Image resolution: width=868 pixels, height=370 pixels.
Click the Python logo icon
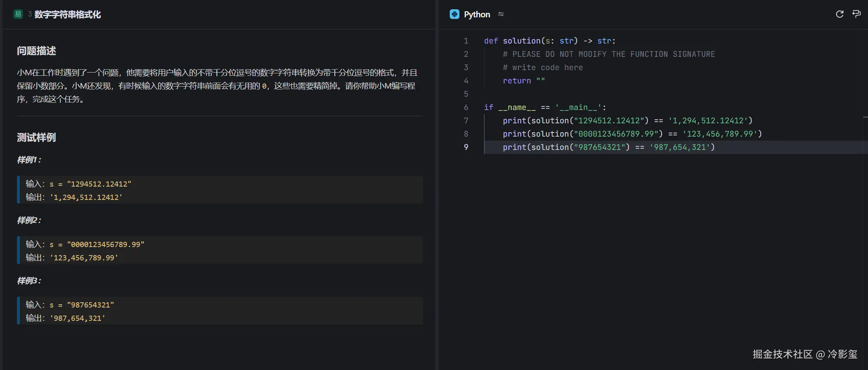pyautogui.click(x=454, y=15)
